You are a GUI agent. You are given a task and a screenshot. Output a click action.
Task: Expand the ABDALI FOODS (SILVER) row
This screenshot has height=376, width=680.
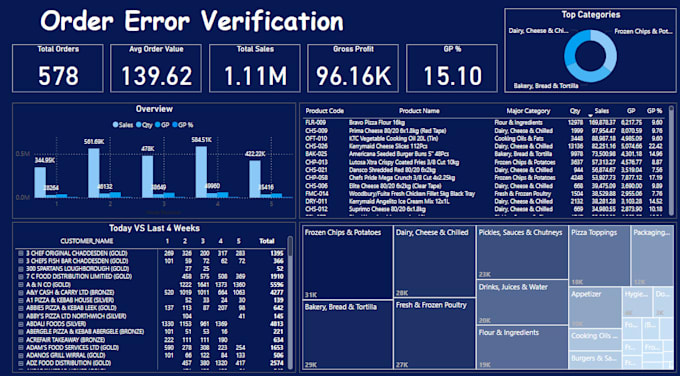[x=20, y=324]
